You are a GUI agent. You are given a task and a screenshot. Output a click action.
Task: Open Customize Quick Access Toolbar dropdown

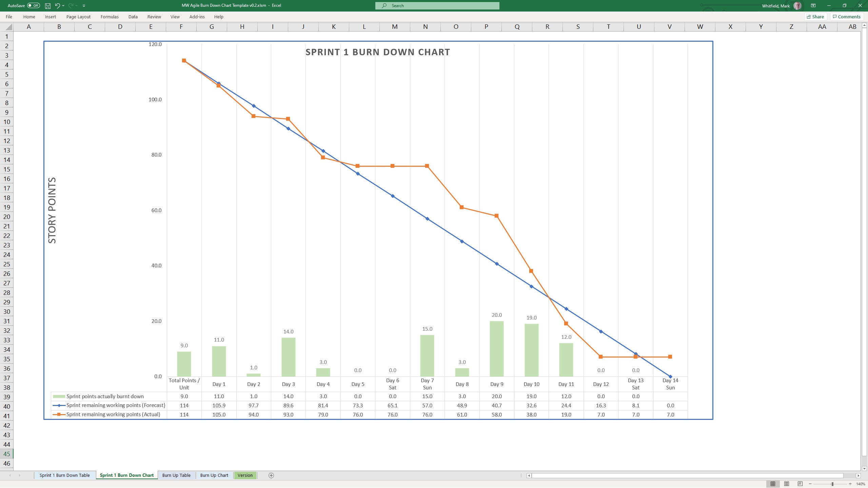click(83, 5)
